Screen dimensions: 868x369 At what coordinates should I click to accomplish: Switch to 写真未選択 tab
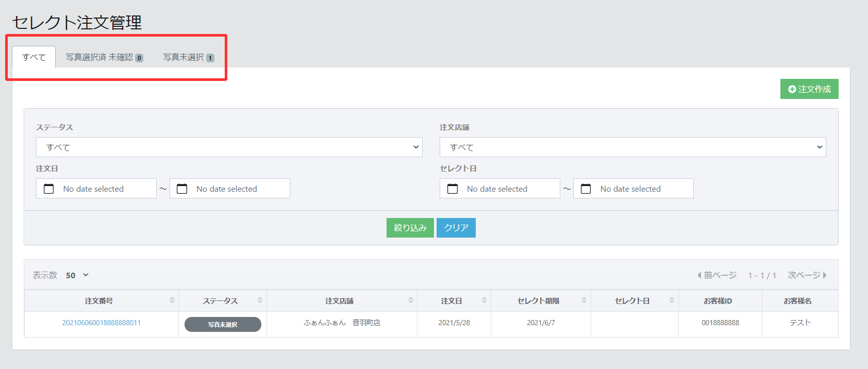(188, 57)
